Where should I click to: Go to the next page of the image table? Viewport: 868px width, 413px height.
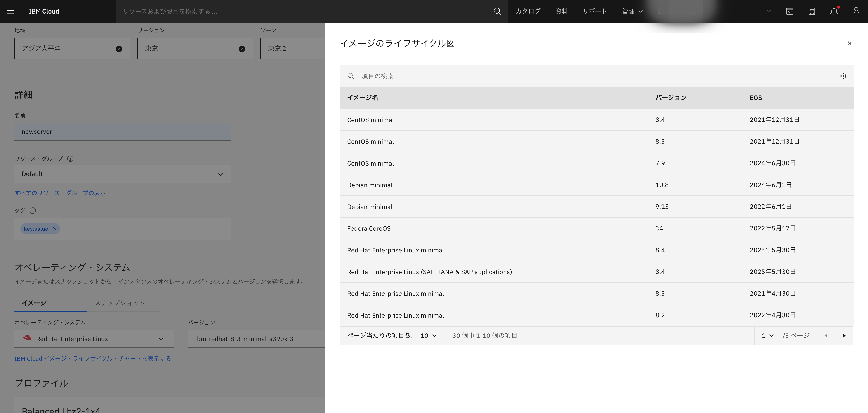(844, 335)
